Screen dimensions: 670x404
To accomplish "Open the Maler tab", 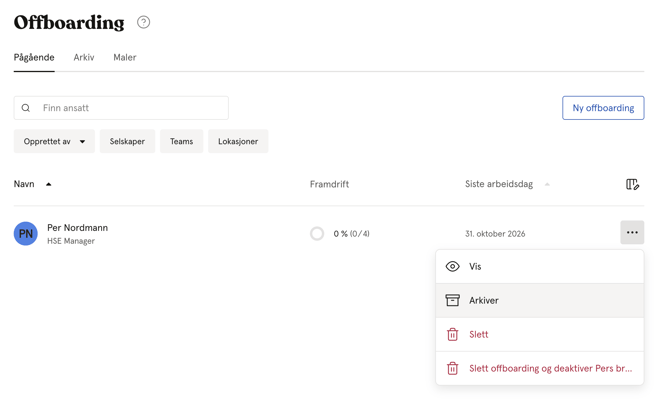I will 125,57.
